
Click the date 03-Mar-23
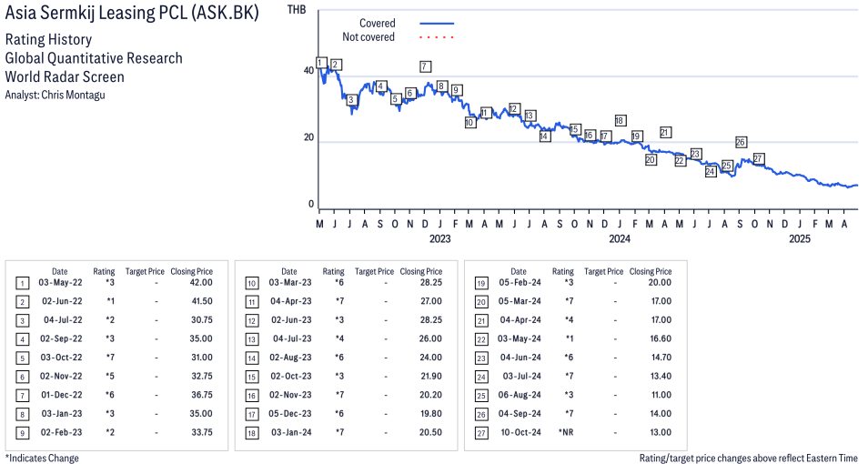point(290,282)
